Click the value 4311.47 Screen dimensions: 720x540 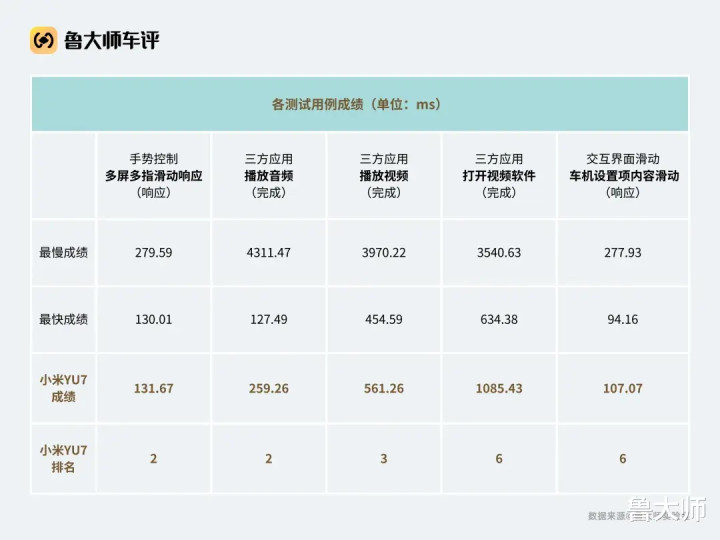pos(269,253)
